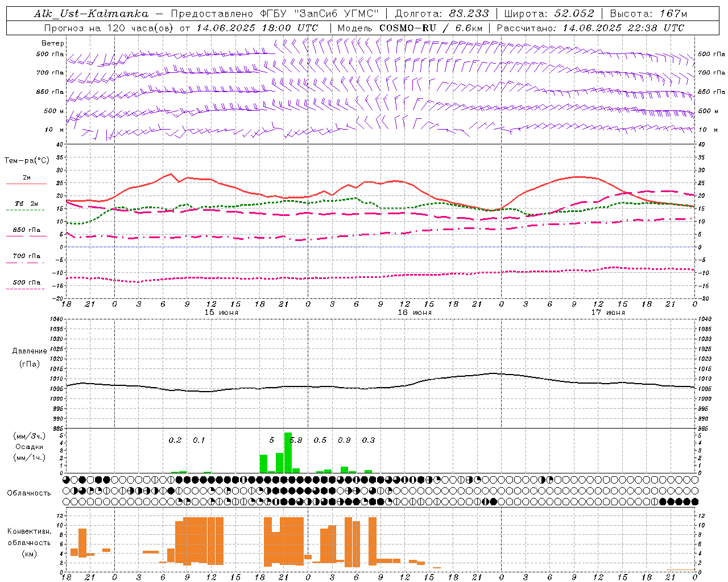This screenshot has width=728, height=582.
Task: Select the model label COSMO-RU / 6.6км
Action: 410,28
